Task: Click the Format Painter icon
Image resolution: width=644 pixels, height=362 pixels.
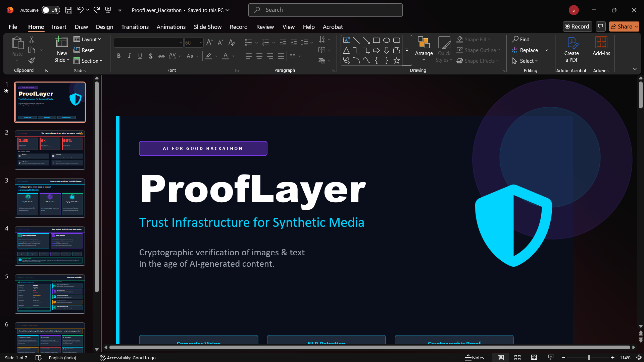Action: coord(32,61)
